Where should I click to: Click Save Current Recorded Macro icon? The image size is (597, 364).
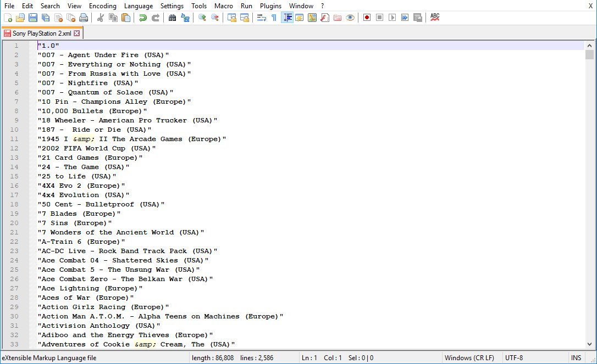417,18
